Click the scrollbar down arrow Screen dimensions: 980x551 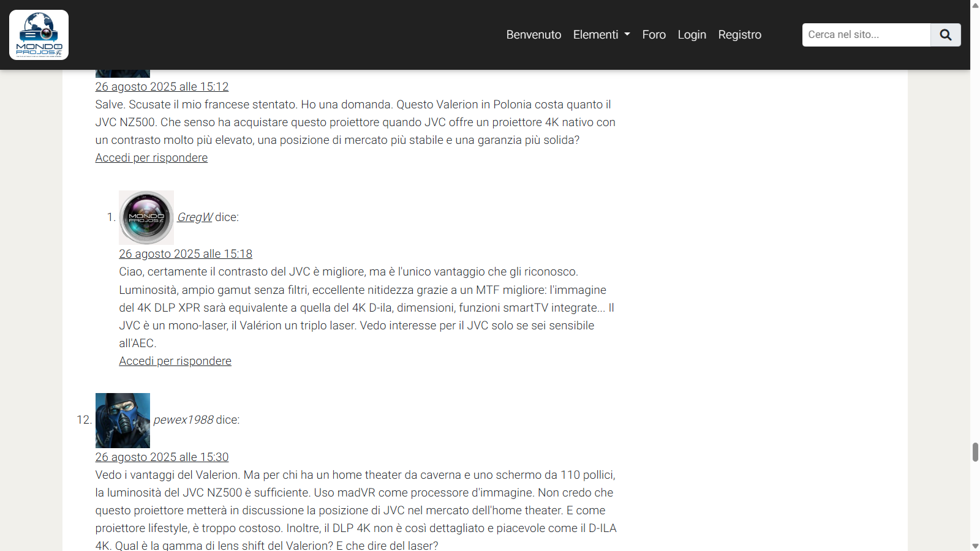coord(975,546)
